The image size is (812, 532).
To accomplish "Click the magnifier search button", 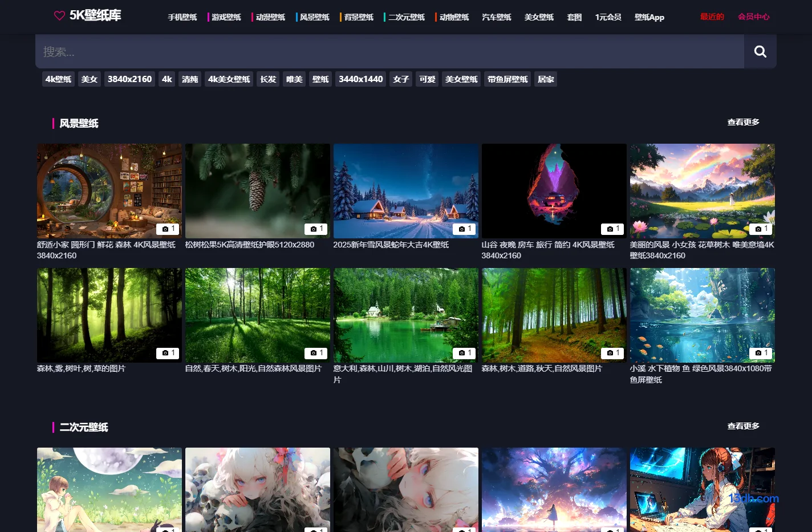I will [x=760, y=51].
